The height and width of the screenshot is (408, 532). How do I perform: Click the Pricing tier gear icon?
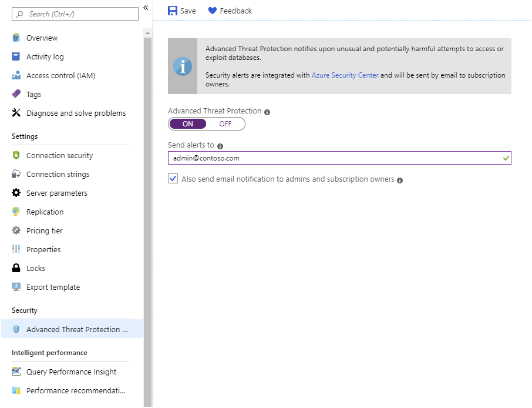point(16,230)
